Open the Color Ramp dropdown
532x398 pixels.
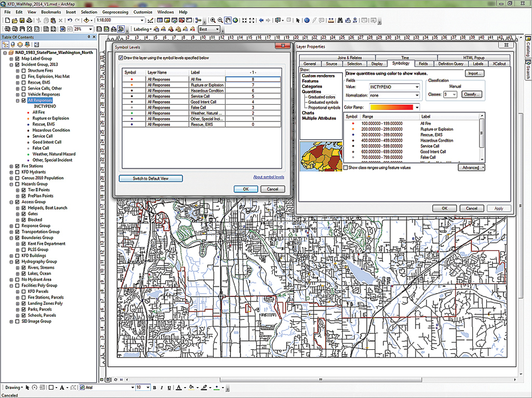click(417, 107)
